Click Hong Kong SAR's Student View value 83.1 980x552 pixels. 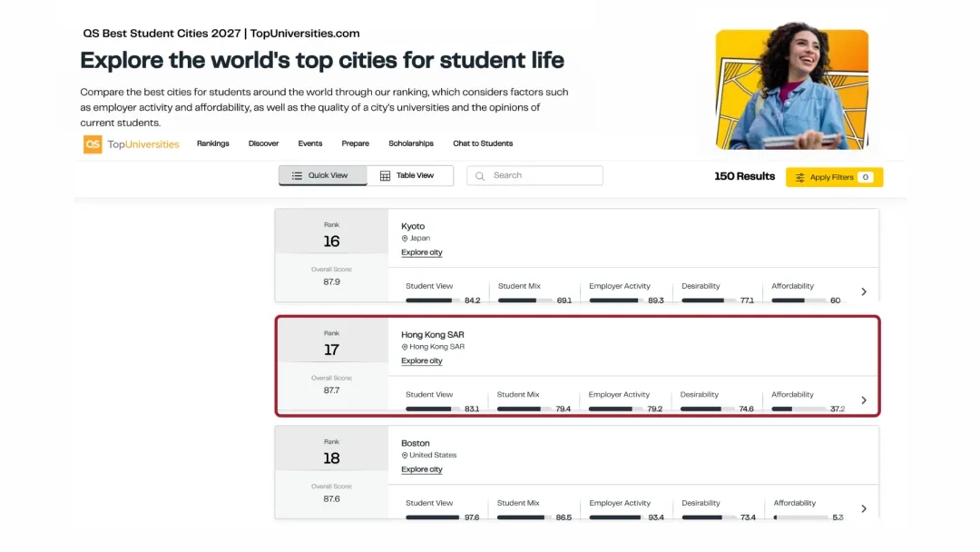tap(472, 409)
